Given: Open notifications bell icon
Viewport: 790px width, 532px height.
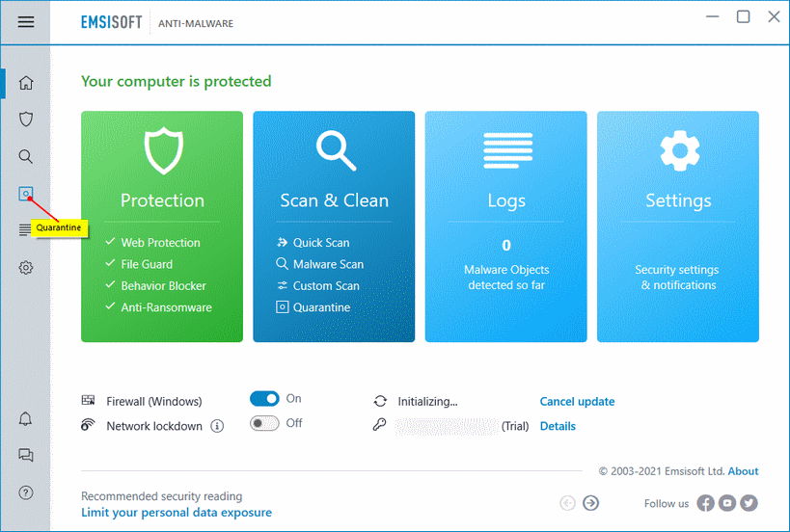Looking at the screenshot, I should click(x=25, y=418).
